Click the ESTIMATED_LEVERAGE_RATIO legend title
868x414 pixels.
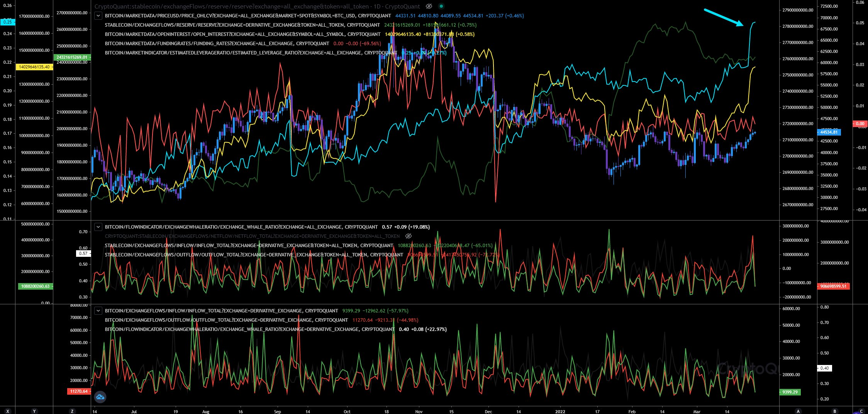251,53
